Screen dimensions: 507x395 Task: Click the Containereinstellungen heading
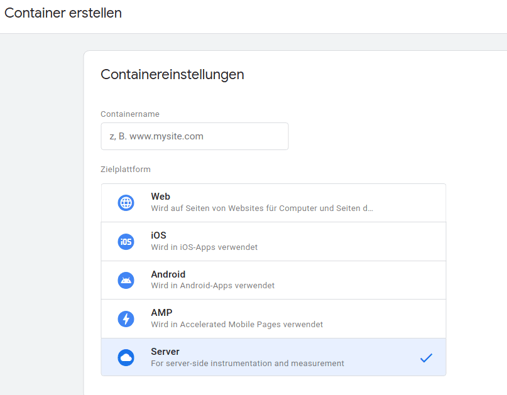pos(172,74)
